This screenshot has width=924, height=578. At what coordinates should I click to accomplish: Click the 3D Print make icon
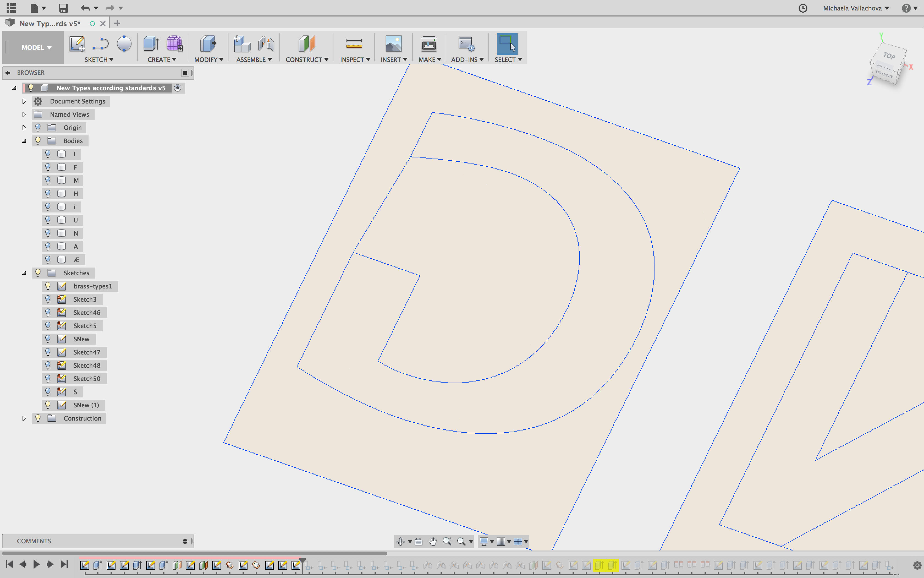429,44
